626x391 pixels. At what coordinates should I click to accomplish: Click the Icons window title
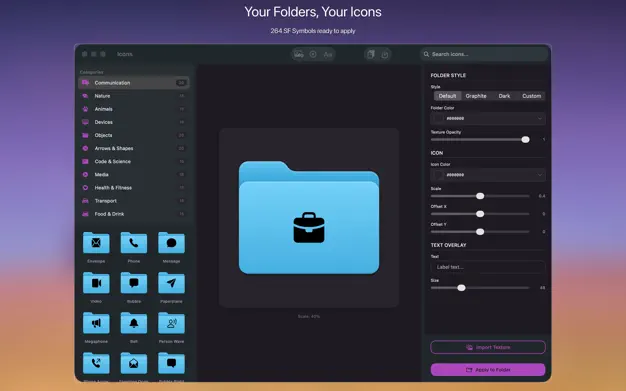tap(125, 54)
